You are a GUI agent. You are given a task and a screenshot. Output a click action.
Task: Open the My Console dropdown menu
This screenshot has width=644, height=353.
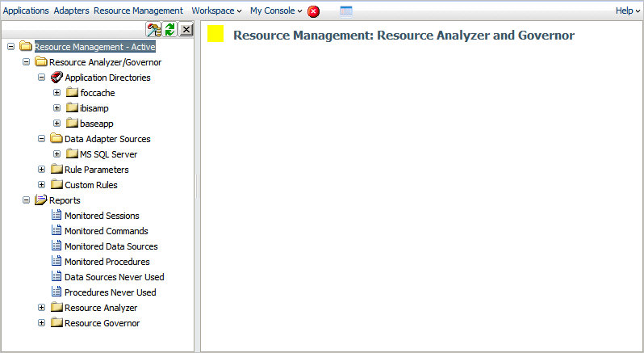coord(276,11)
